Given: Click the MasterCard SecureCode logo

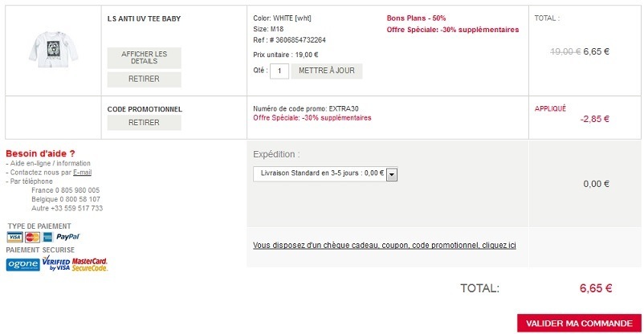Looking at the screenshot, I should pos(90,264).
